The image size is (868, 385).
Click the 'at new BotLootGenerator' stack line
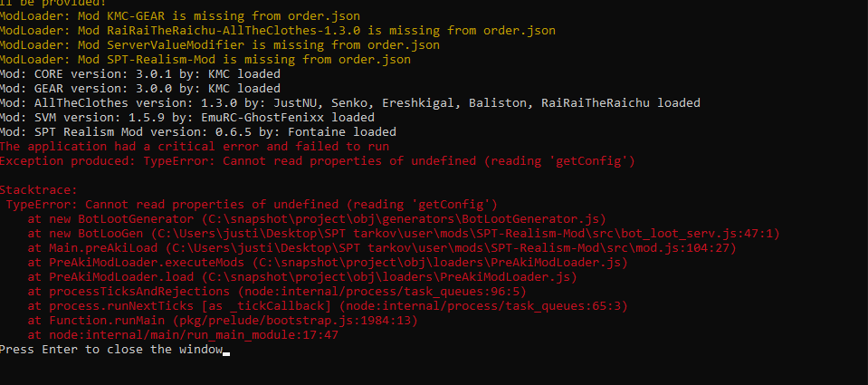[x=317, y=219]
